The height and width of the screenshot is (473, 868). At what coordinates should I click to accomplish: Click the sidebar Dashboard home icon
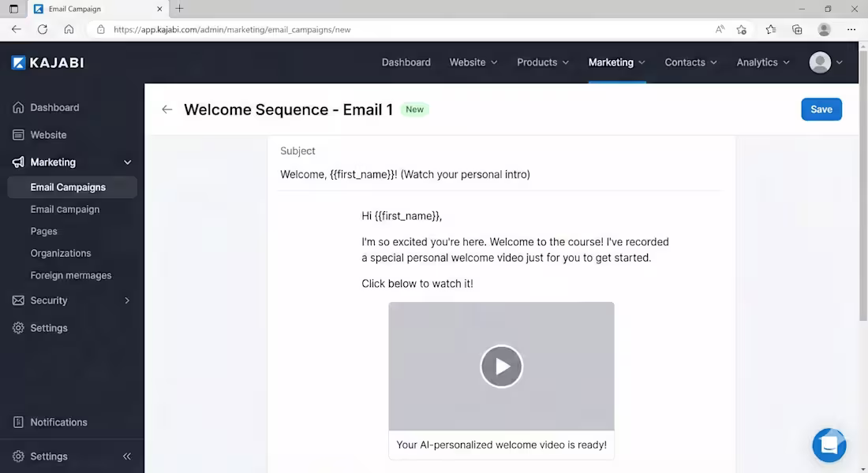(18, 107)
